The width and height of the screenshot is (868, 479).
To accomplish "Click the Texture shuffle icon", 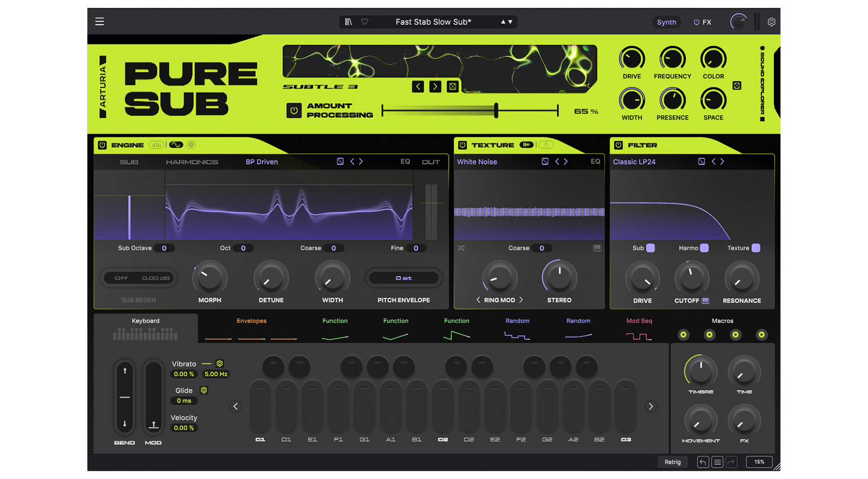I will point(461,248).
